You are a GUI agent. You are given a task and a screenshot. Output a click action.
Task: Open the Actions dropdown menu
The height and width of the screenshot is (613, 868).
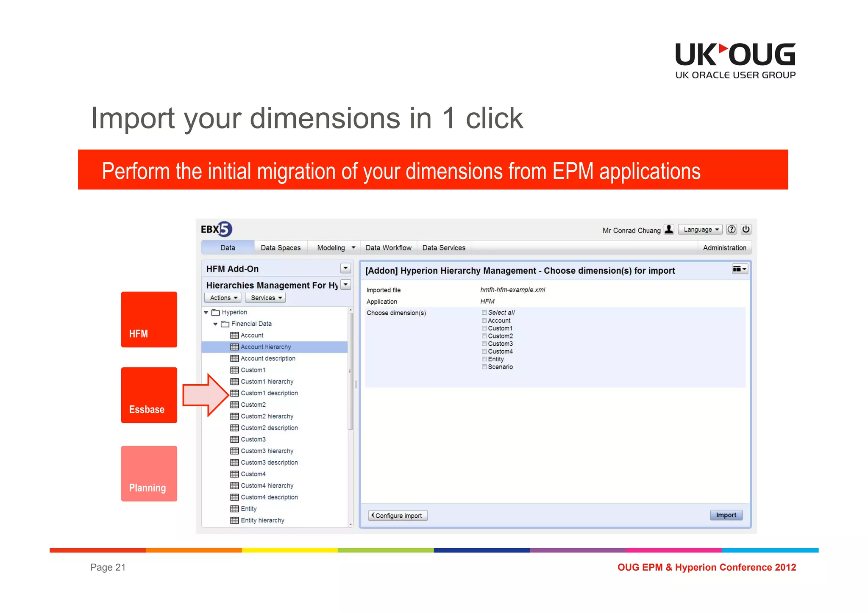(223, 298)
